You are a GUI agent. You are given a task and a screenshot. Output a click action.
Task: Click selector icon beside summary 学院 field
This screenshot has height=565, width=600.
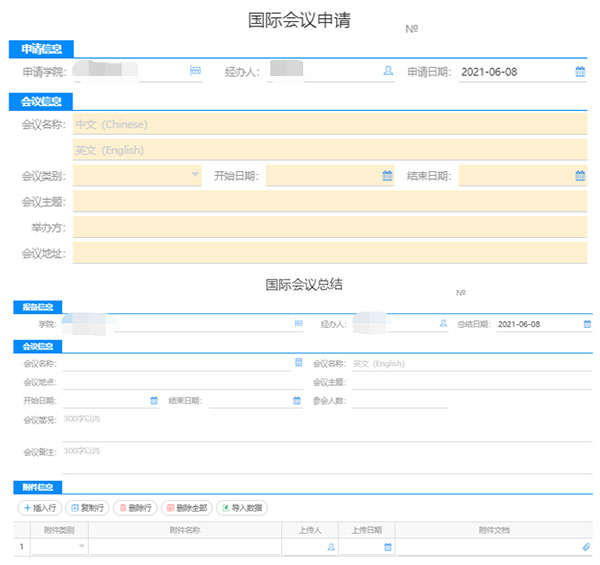[x=298, y=324]
